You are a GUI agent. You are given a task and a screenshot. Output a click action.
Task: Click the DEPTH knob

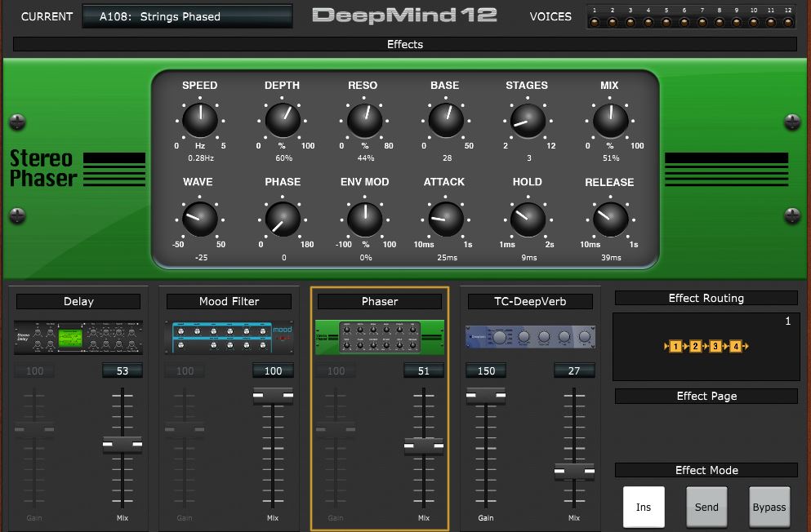[x=283, y=120]
